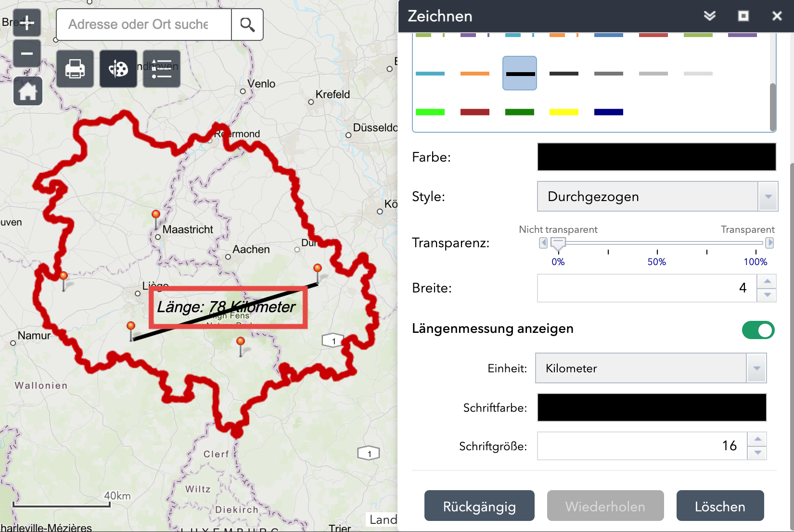This screenshot has height=532, width=794.
Task: Open the print tool
Action: tap(75, 69)
